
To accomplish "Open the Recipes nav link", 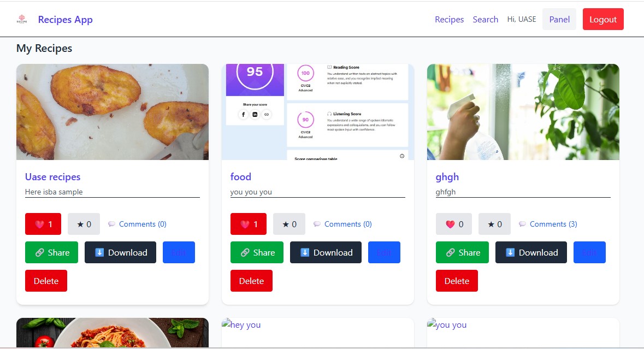I will click(450, 19).
